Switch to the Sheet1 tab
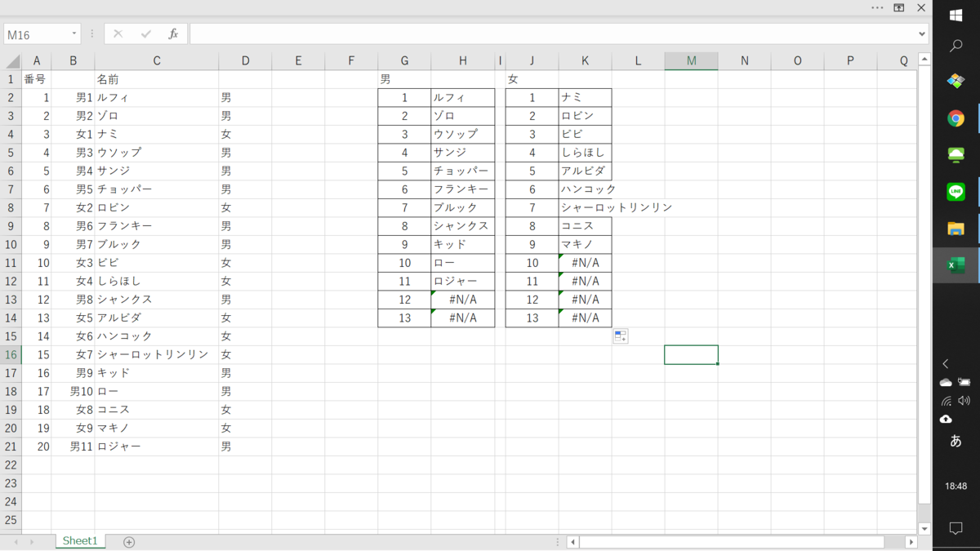Image resolution: width=980 pixels, height=551 pixels. pos(80,541)
